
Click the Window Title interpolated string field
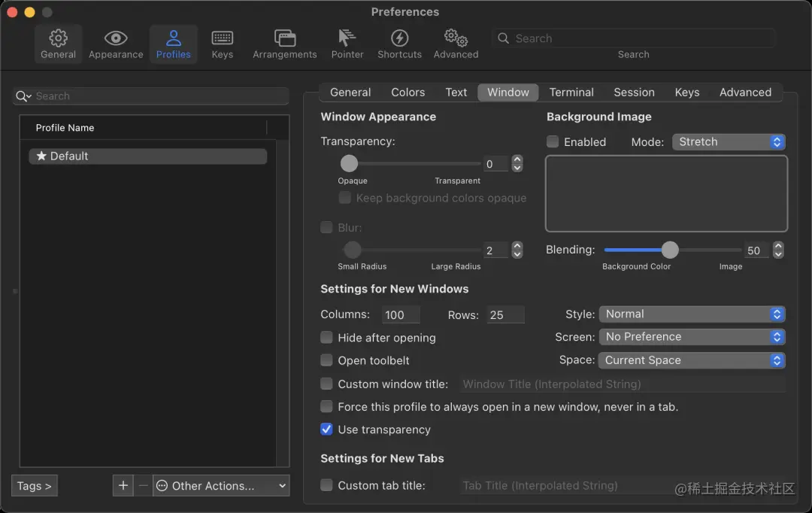[622, 384]
